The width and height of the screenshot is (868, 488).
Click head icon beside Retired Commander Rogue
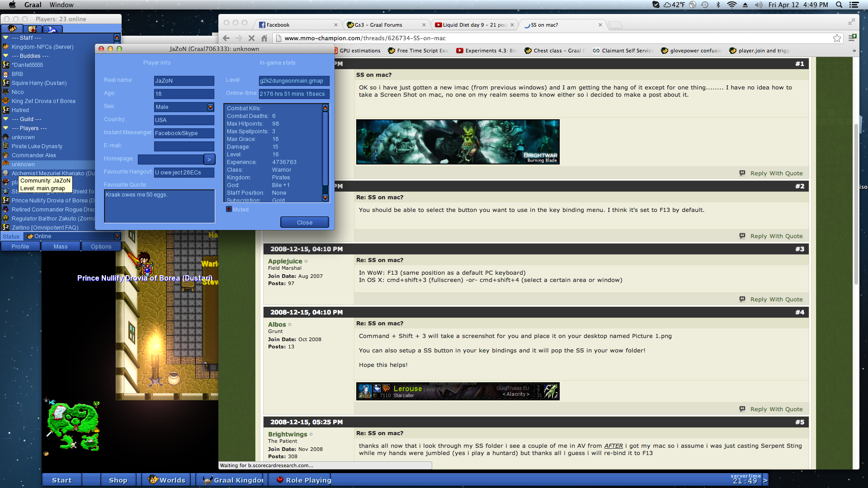click(x=6, y=210)
